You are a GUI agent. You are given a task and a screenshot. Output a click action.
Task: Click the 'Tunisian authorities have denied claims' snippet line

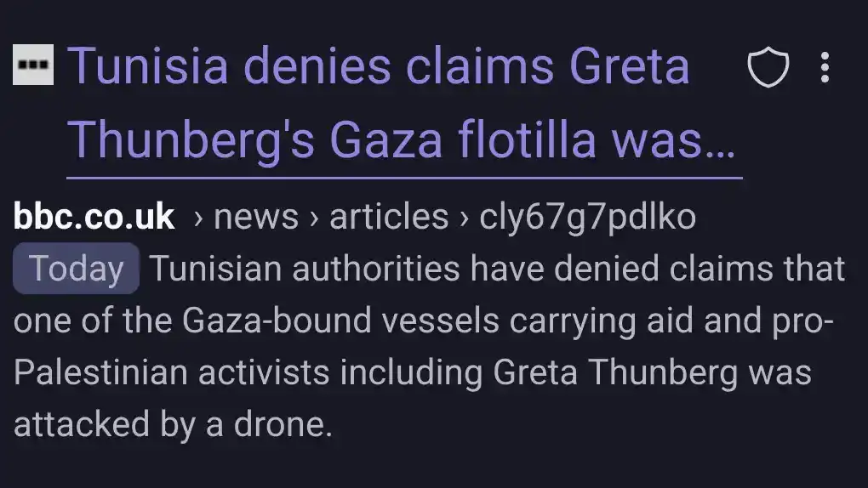click(497, 269)
